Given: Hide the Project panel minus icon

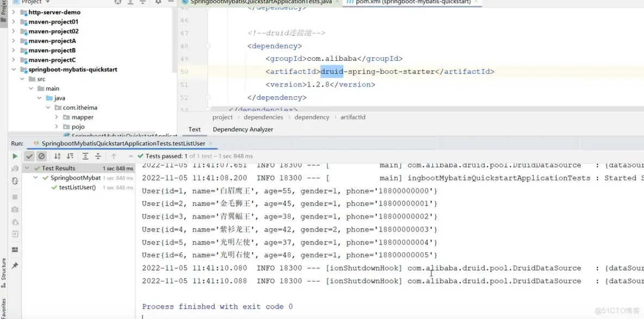Looking at the screenshot, I should tap(170, 2).
